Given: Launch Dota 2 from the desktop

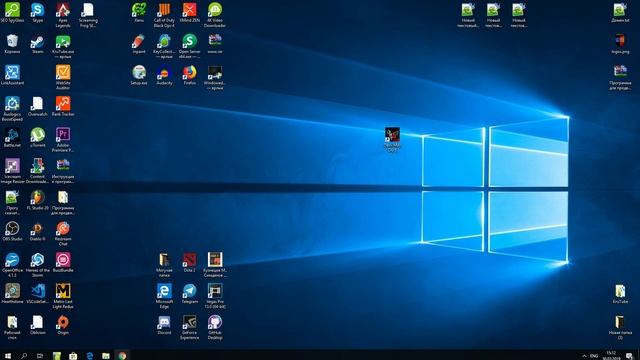Looking at the screenshot, I should 189,263.
